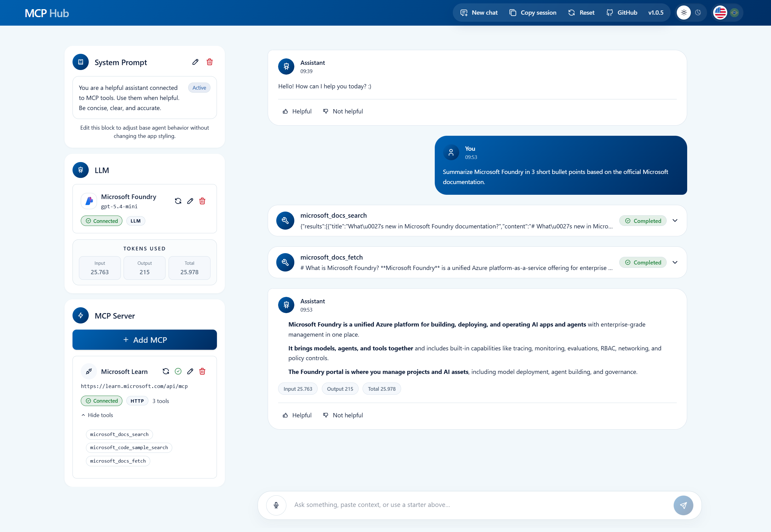The width and height of the screenshot is (771, 532).
Task: Click the Input 25.763 chip under answer
Action: tap(298, 389)
